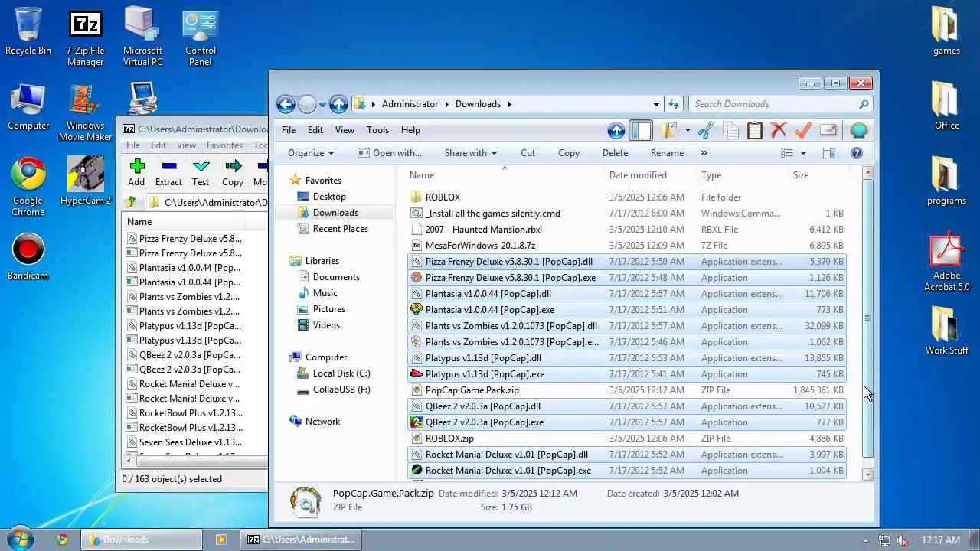This screenshot has width=980, height=551.
Task: Select Adobe Acrobat 5.0 desktop icon
Action: [x=947, y=262]
